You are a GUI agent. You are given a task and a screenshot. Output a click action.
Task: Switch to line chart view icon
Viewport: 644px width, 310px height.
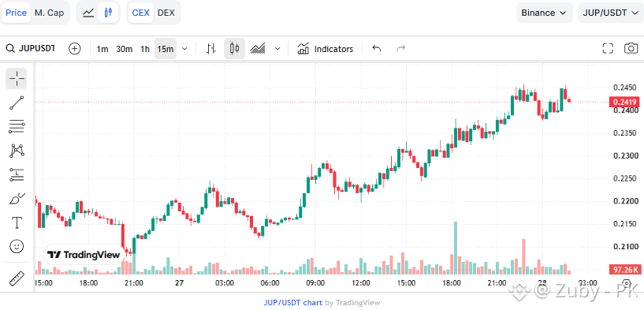pyautogui.click(x=88, y=13)
